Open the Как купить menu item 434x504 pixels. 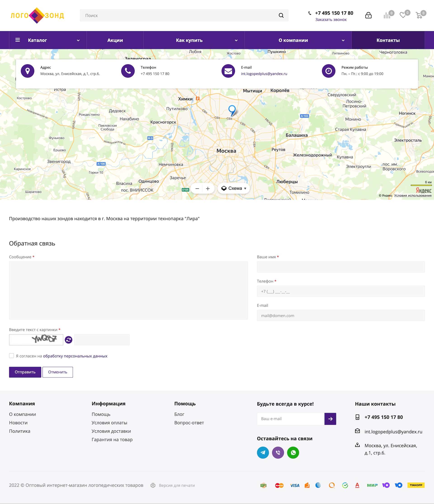(x=189, y=40)
